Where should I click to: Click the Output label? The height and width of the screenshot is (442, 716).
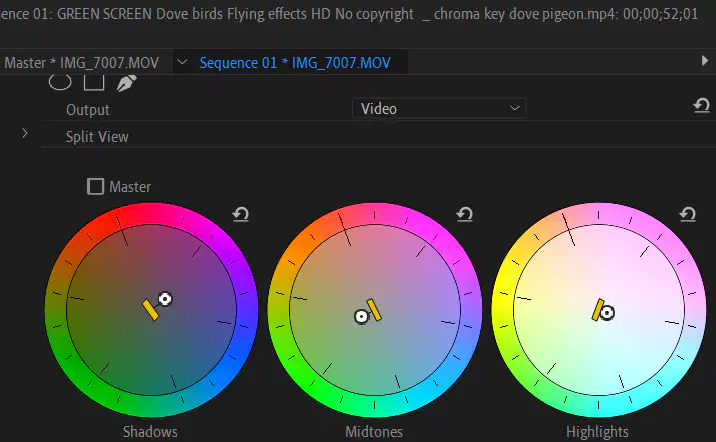(88, 110)
